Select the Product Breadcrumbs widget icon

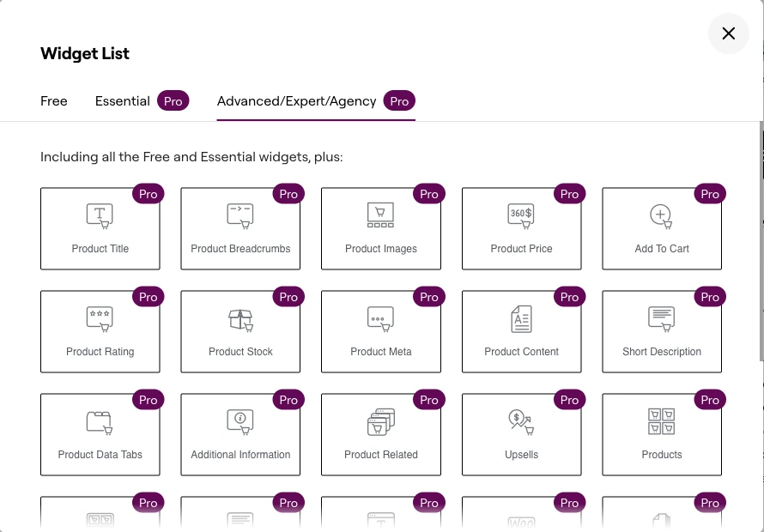pyautogui.click(x=240, y=216)
